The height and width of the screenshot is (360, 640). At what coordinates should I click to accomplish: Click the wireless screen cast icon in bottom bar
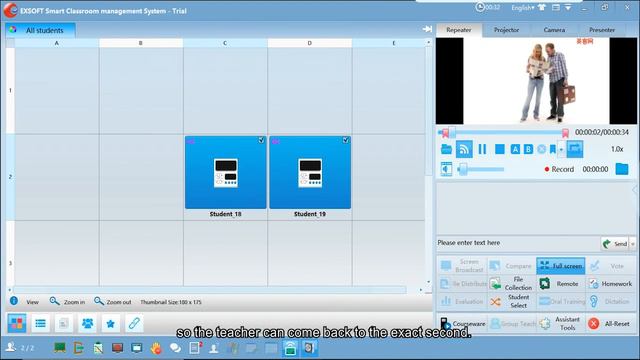click(x=290, y=348)
